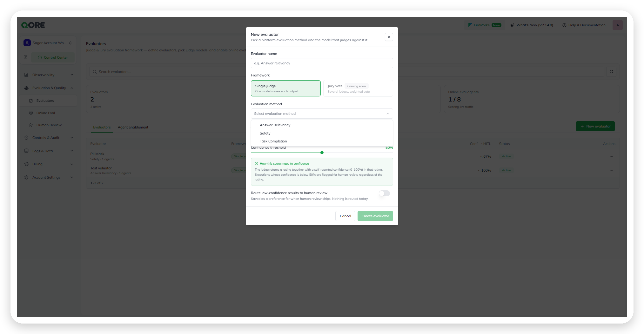Open Evaluators in the sidebar

coord(48,101)
